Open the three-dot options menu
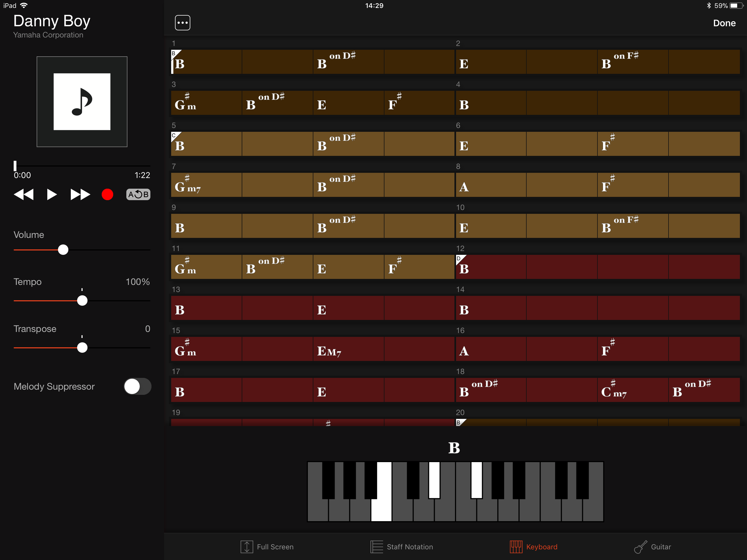 coord(182,23)
